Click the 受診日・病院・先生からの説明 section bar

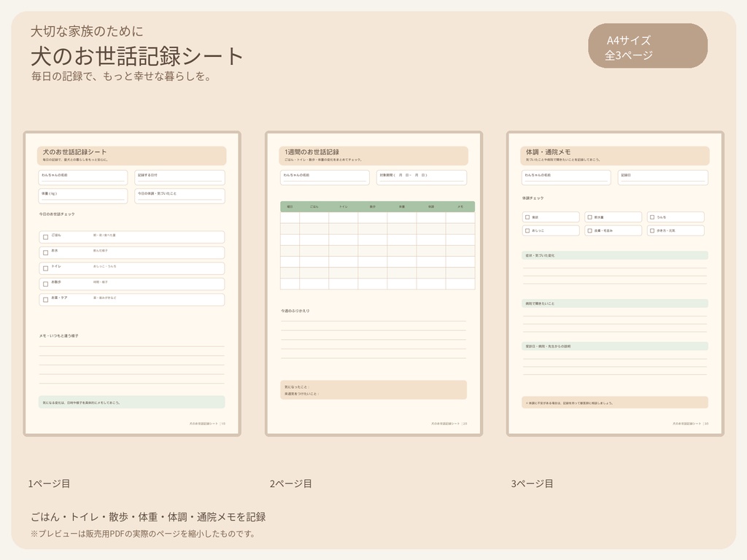(615, 346)
